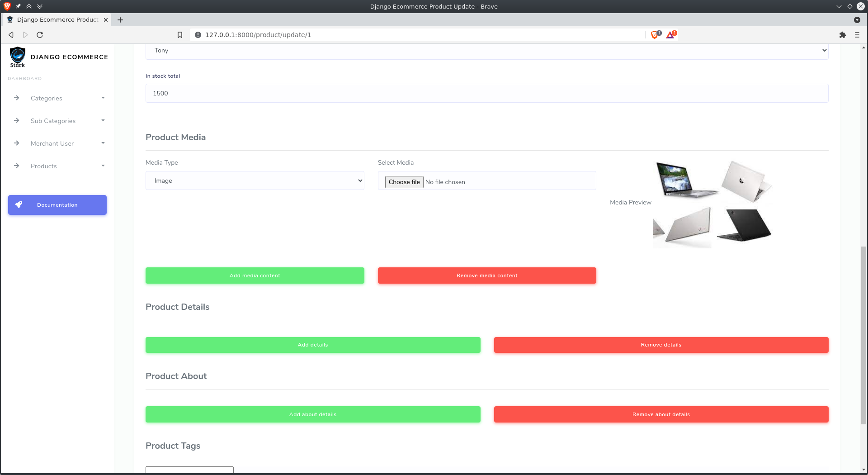Open the Media Type dropdown

[x=255, y=180]
